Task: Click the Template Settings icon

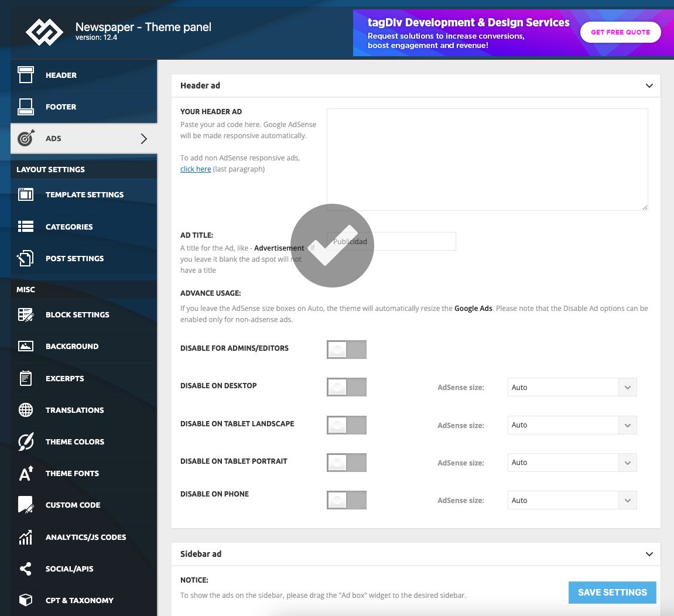Action: pos(26,194)
